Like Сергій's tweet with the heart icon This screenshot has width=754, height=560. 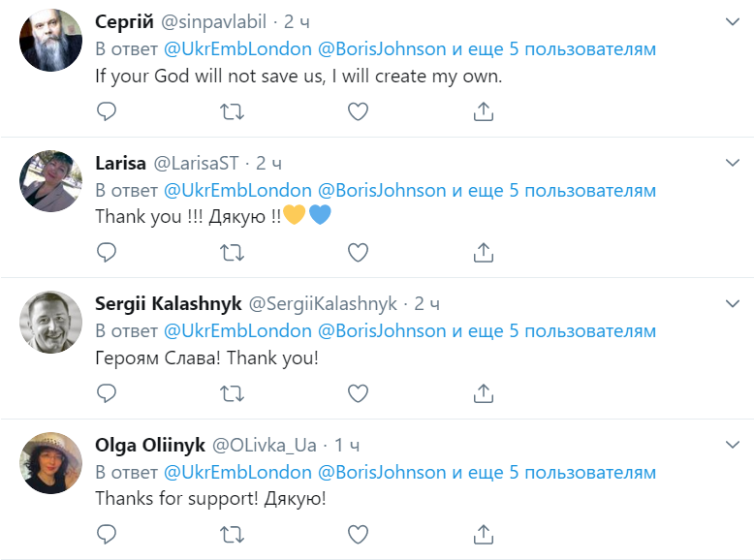tap(358, 111)
